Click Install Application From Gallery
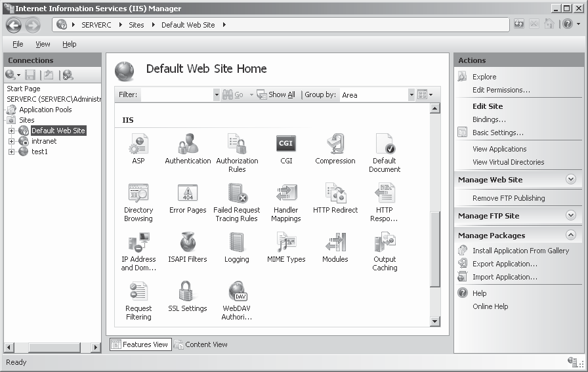 pyautogui.click(x=520, y=251)
